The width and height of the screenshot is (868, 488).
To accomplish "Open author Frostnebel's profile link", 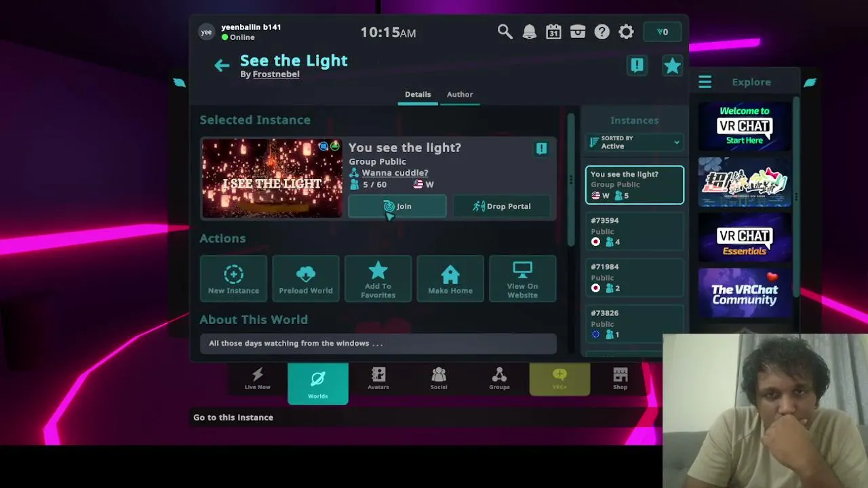I will [276, 74].
